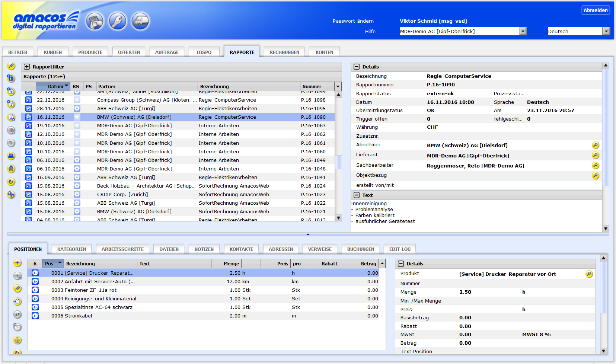Click the Abmelden button
616x364 pixels.
tap(596, 10)
